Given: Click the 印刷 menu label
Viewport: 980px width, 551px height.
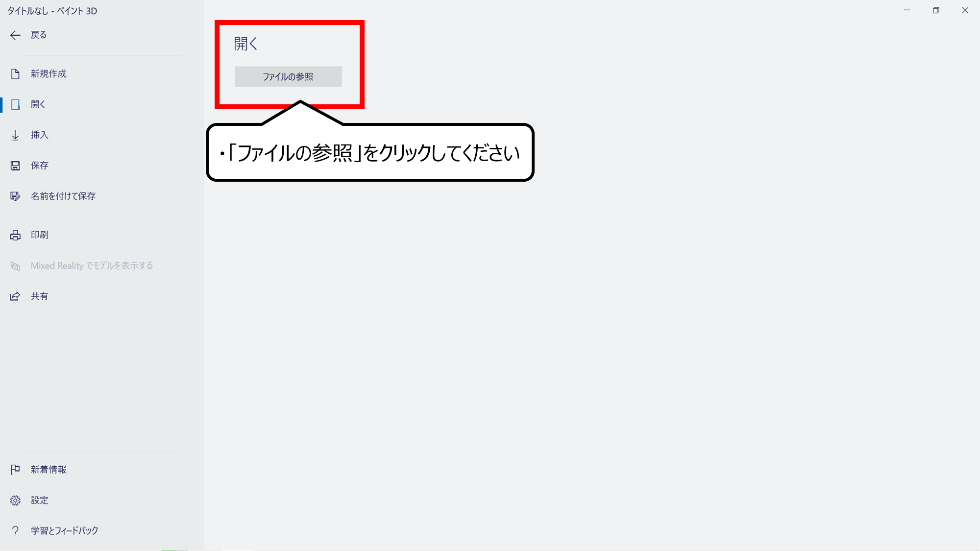Looking at the screenshot, I should [x=40, y=235].
